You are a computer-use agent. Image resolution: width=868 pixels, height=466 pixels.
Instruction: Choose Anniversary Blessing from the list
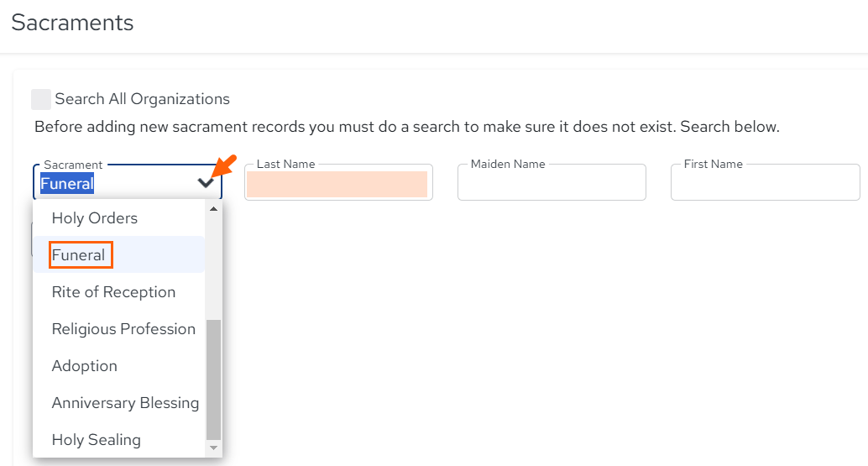119,403
